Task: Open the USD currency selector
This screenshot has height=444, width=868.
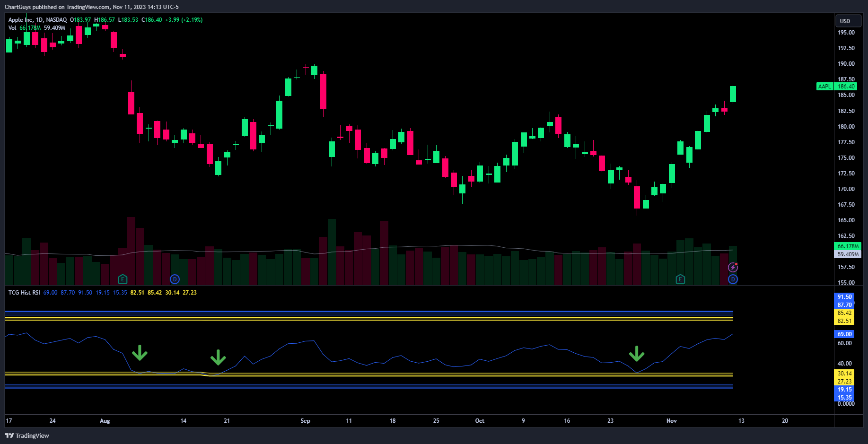Action: click(848, 21)
